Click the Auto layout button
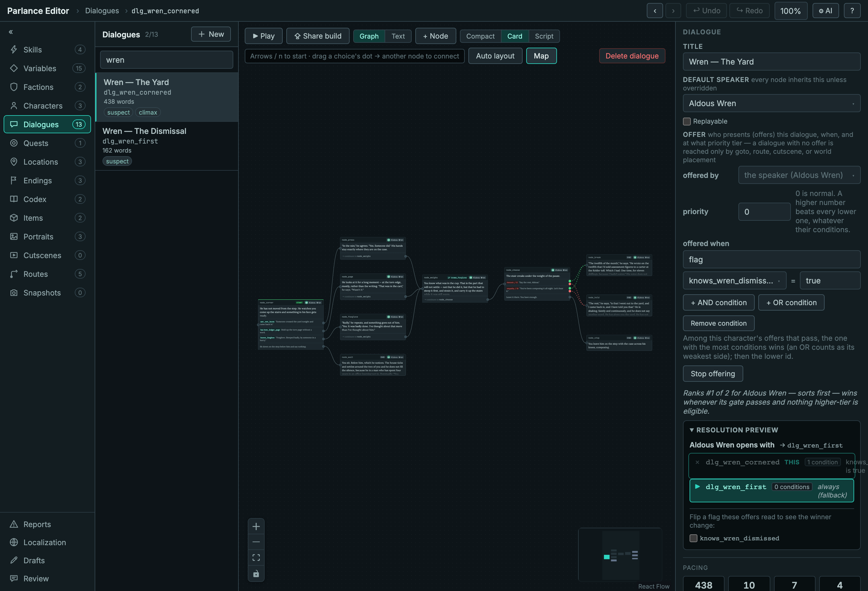This screenshot has height=591, width=868. pyautogui.click(x=495, y=56)
